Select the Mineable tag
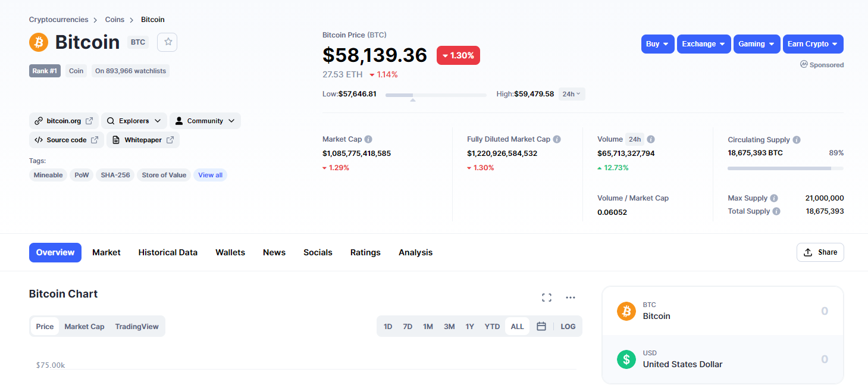 click(48, 175)
